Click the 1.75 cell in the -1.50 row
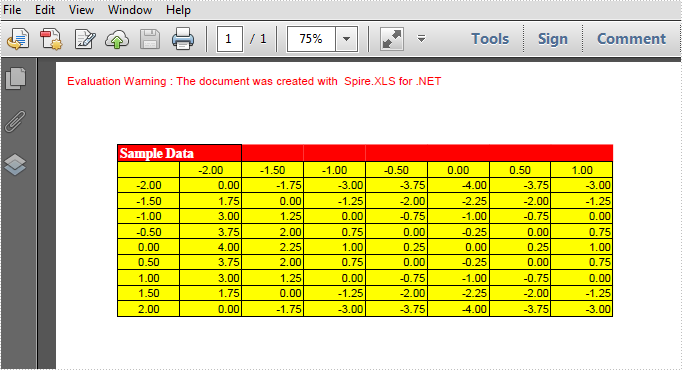Viewport: 682px width, 370px height. pyautogui.click(x=211, y=201)
